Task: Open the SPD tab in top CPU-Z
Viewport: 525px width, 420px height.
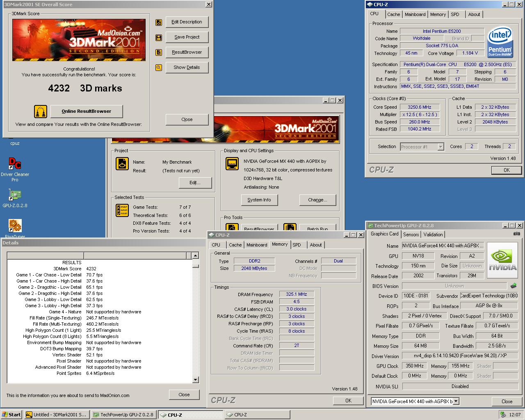Action: click(x=455, y=14)
